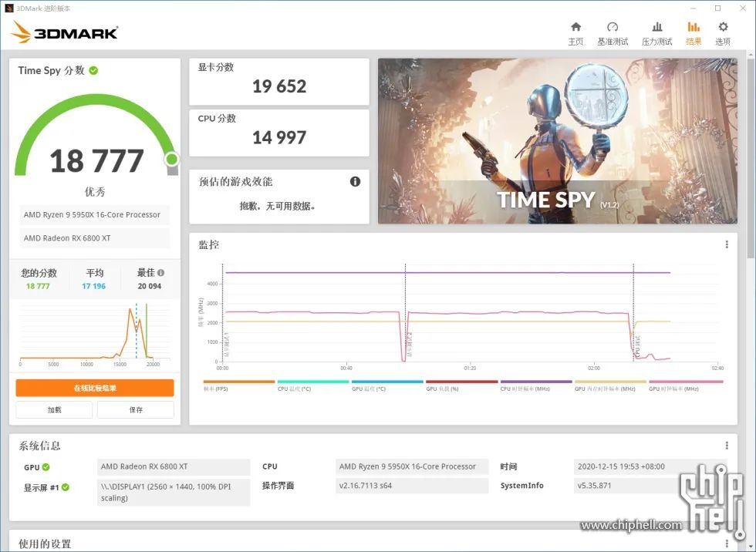Minimize the 3DMark window
Image resolution: width=756 pixels, height=552 pixels.
point(694,8)
